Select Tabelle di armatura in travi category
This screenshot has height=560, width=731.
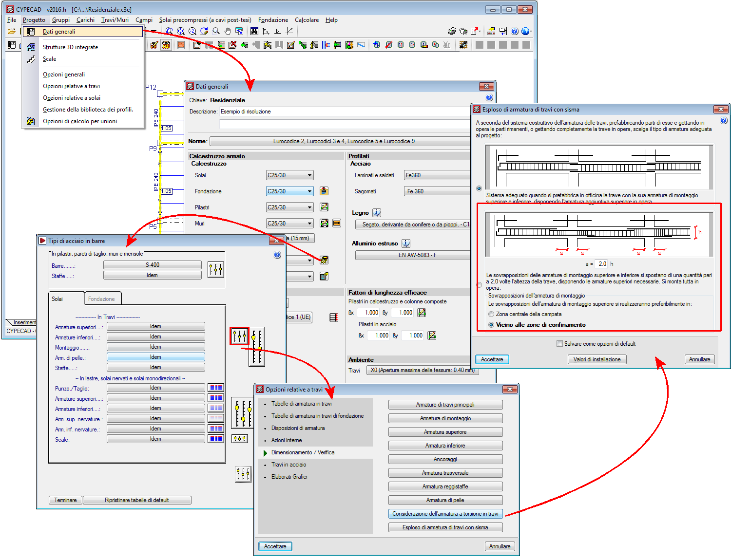coord(302,404)
